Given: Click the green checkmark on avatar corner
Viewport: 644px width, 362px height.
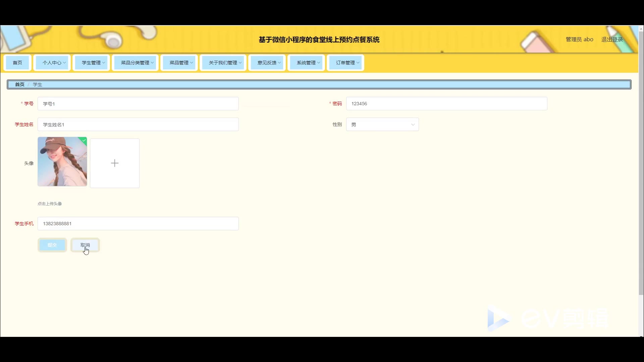Looking at the screenshot, I should click(x=84, y=140).
